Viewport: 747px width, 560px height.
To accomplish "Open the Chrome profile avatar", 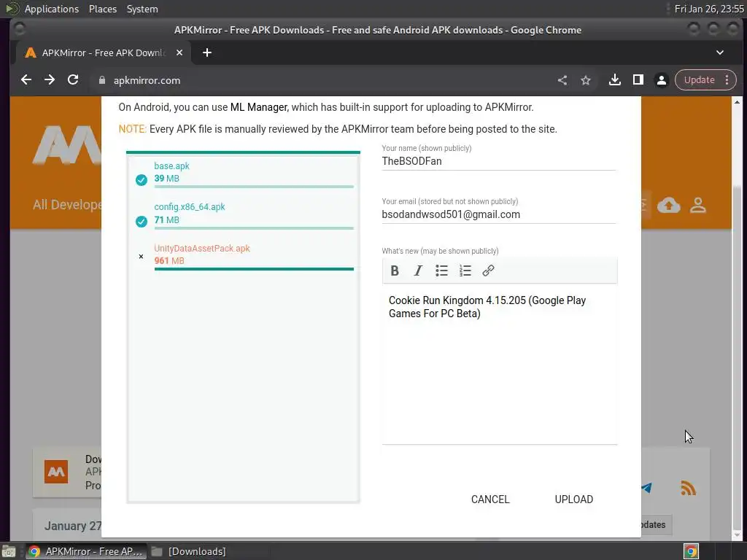I will (661, 80).
